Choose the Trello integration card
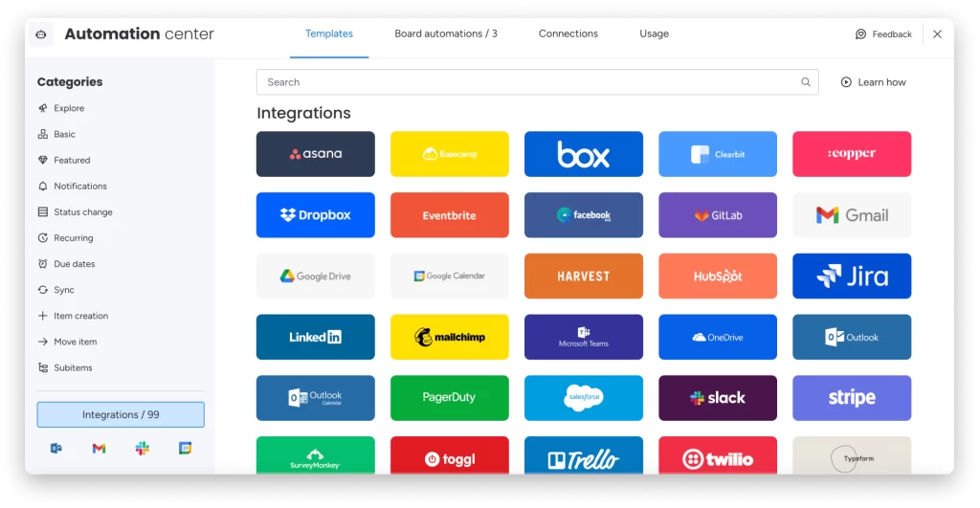This screenshot has width=980, height=508. [x=584, y=455]
